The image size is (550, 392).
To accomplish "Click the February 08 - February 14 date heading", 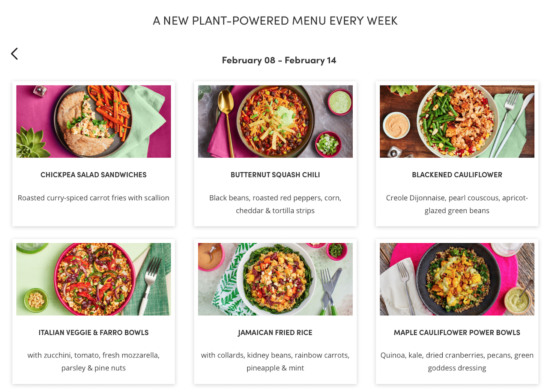I will pos(279,60).
